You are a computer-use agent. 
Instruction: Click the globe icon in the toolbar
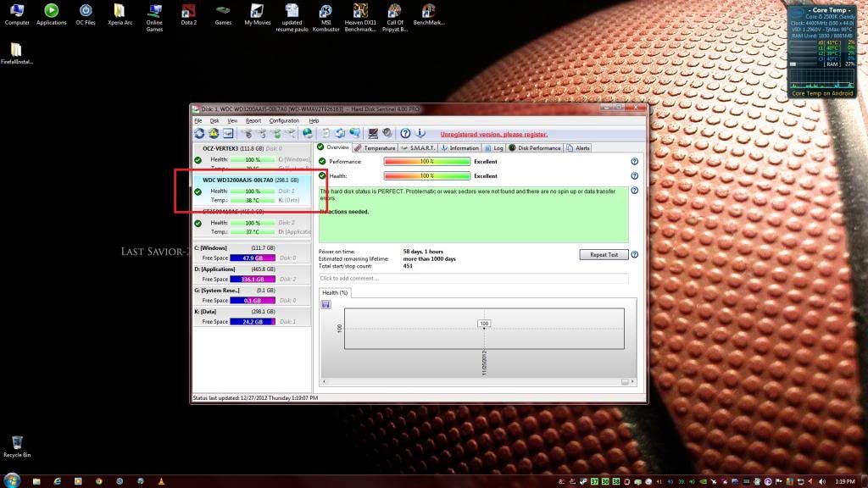click(x=307, y=134)
